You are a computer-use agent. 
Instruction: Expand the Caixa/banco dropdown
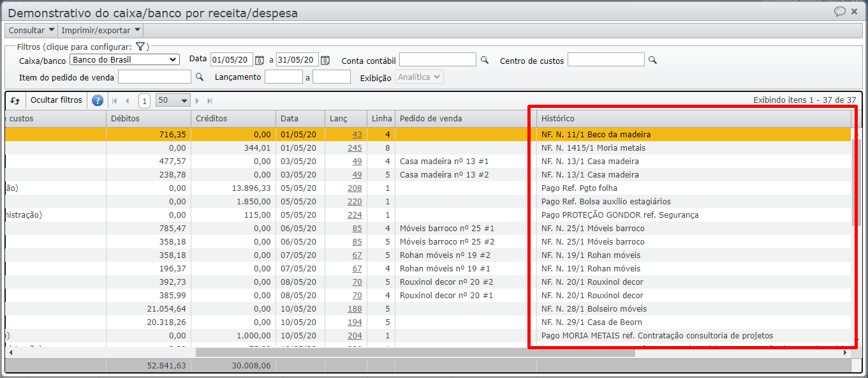tap(124, 59)
